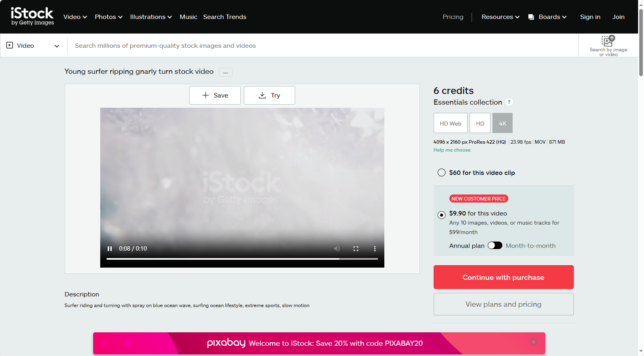Click the ellipsis button next to the video title

click(226, 72)
